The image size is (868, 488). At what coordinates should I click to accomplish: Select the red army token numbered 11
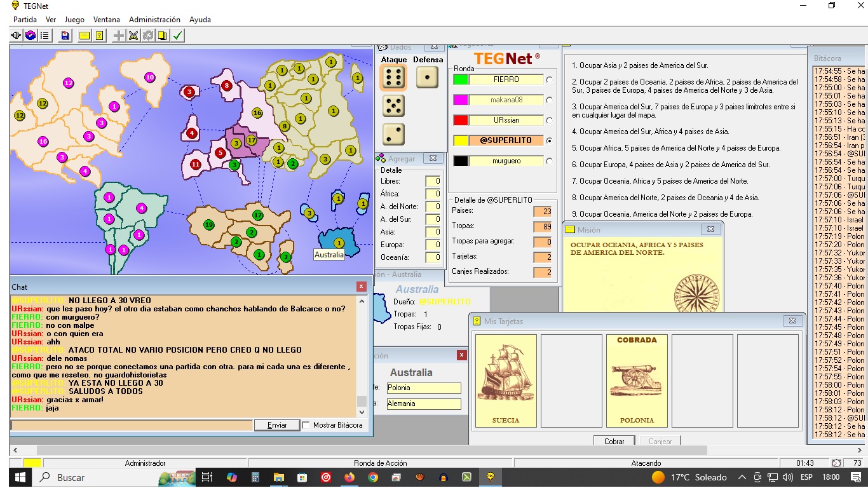pyautogui.click(x=196, y=165)
